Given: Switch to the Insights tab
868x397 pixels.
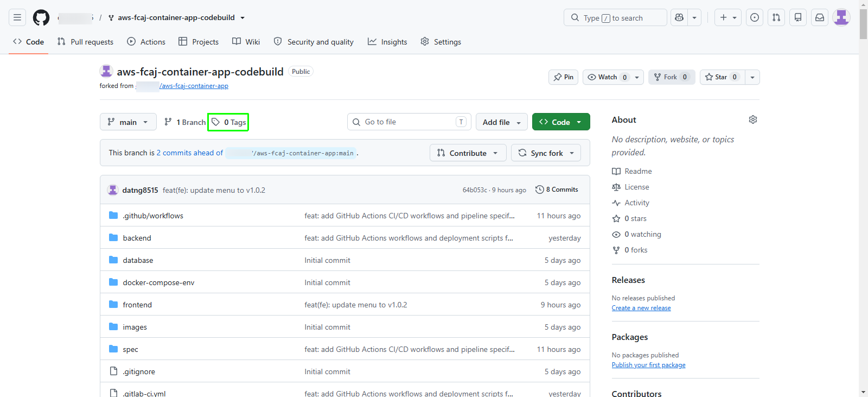Looking at the screenshot, I should tap(387, 42).
